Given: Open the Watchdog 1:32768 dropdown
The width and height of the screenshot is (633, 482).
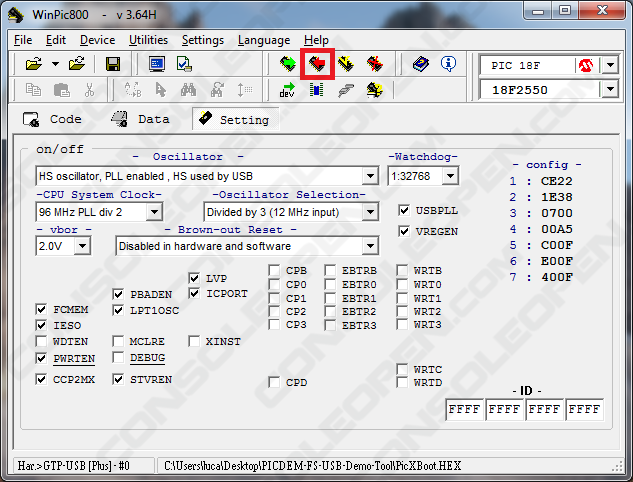Looking at the screenshot, I should [x=450, y=176].
